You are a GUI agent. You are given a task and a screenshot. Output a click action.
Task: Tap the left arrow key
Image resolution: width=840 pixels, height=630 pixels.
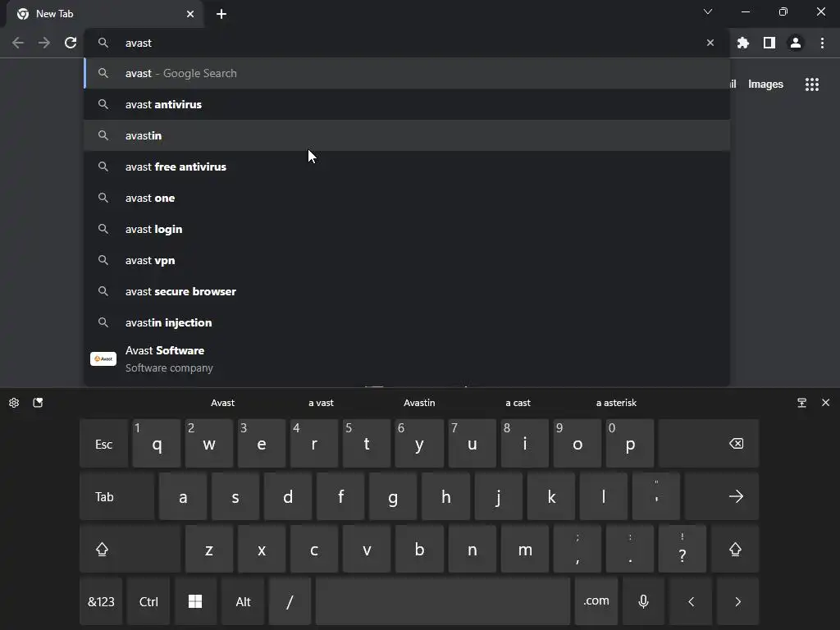pyautogui.click(x=691, y=601)
